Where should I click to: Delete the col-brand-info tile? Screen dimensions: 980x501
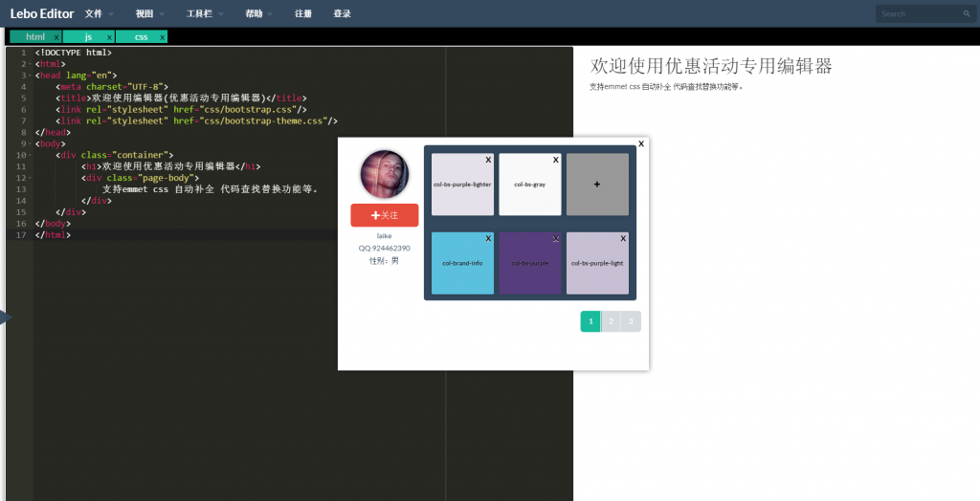488,238
